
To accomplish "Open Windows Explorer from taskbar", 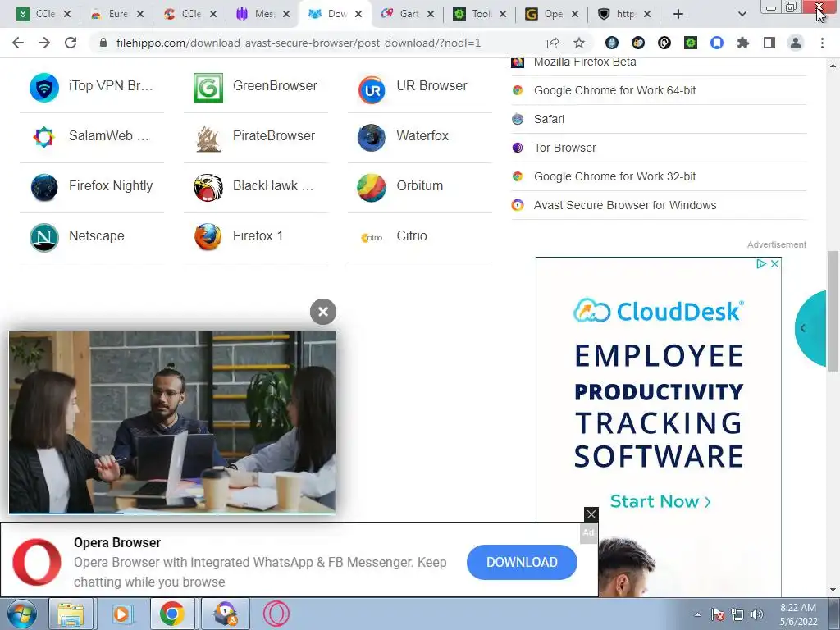I will click(71, 614).
